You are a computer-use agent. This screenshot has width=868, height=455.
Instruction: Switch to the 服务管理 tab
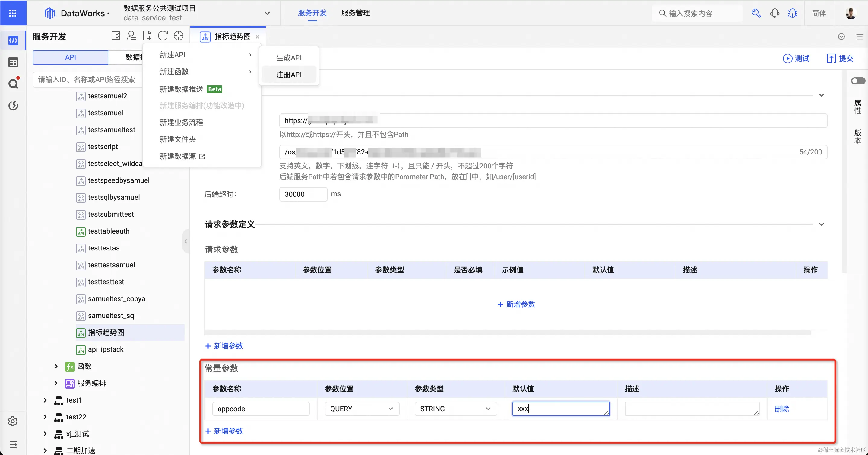pyautogui.click(x=356, y=13)
